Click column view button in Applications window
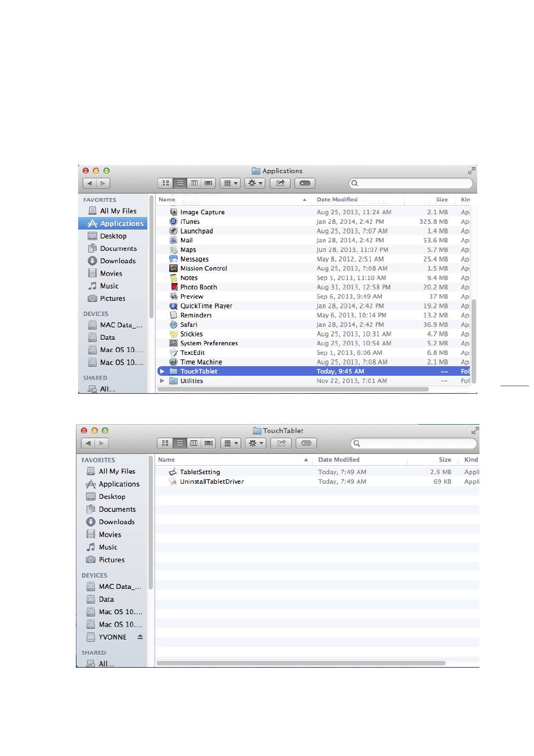Screen dimensions: 534x756 [x=194, y=183]
